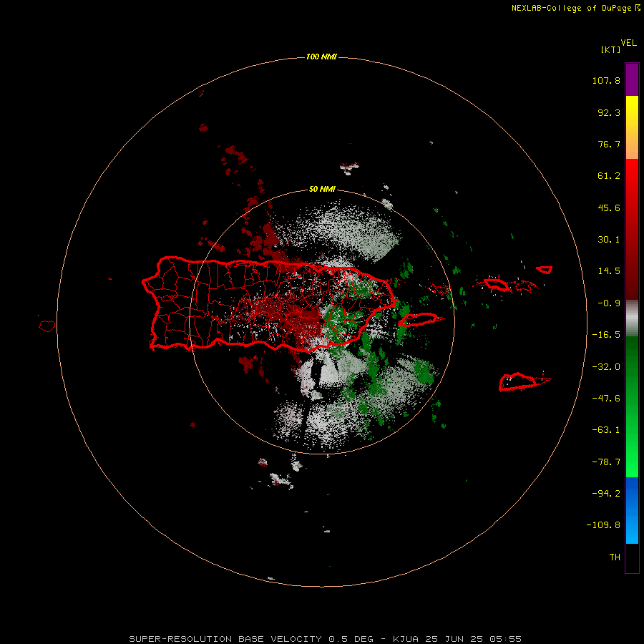Select the 45.6 scale label
This screenshot has width=644, height=644.
tap(609, 208)
